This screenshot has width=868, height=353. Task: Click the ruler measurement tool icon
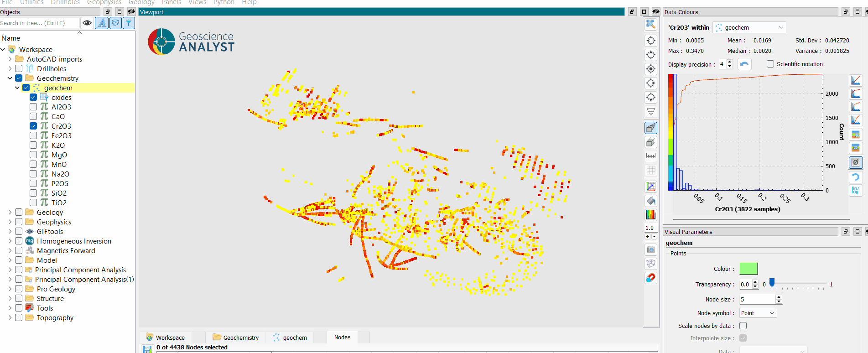(x=651, y=156)
